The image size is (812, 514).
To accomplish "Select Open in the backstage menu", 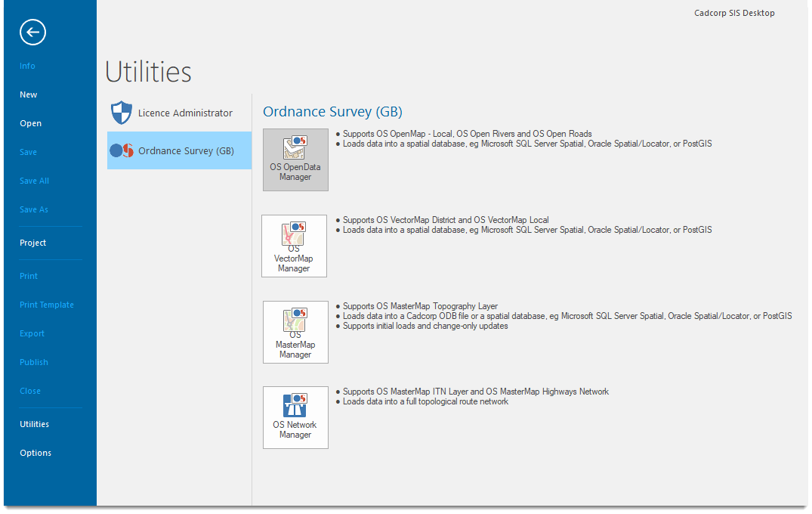I will (x=30, y=123).
